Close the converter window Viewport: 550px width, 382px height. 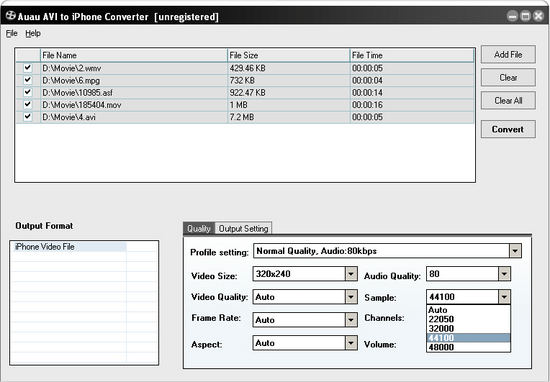[x=538, y=16]
